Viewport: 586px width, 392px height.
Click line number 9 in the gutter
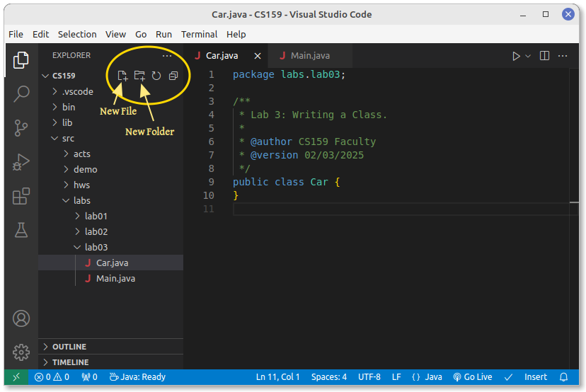[x=211, y=183]
